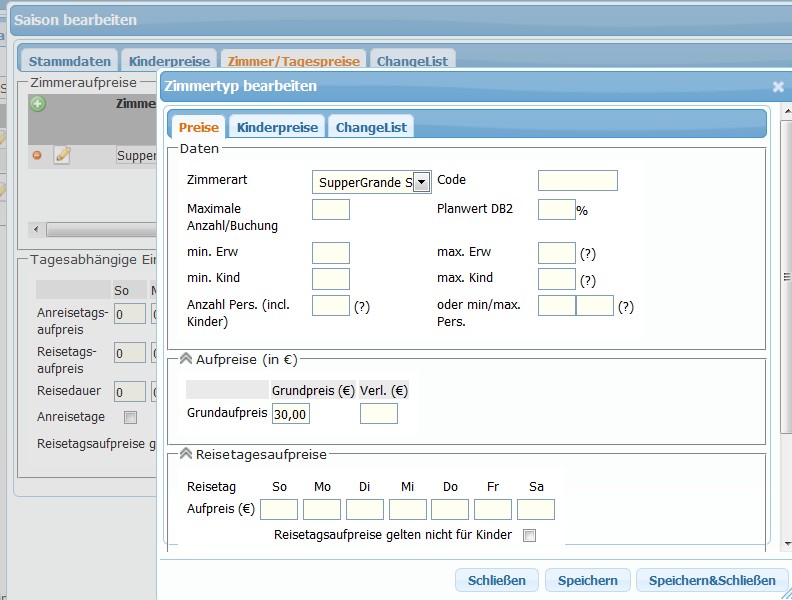Toggle the Anreisetage checkbox
Viewport: 792px width, 600px height.
click(x=130, y=417)
